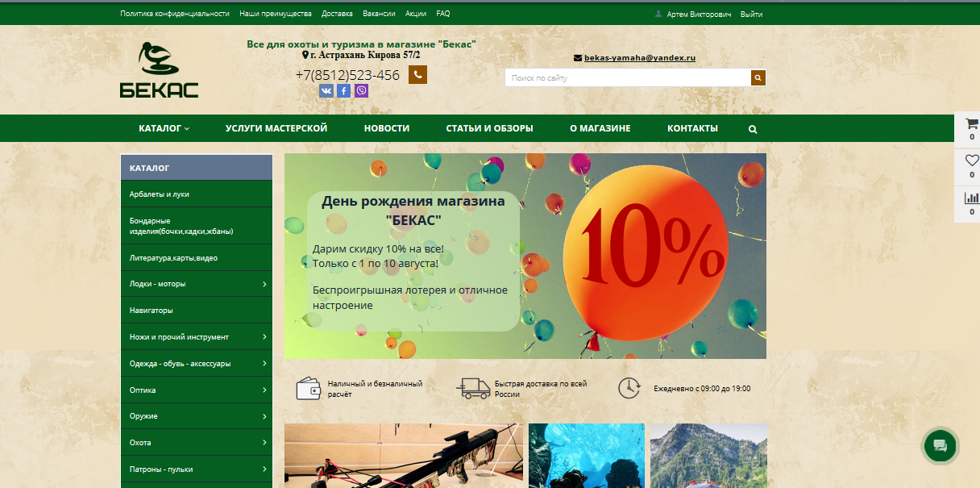Open the comparison bar-chart side icon
Viewport: 980px width, 488px height.
[x=971, y=198]
